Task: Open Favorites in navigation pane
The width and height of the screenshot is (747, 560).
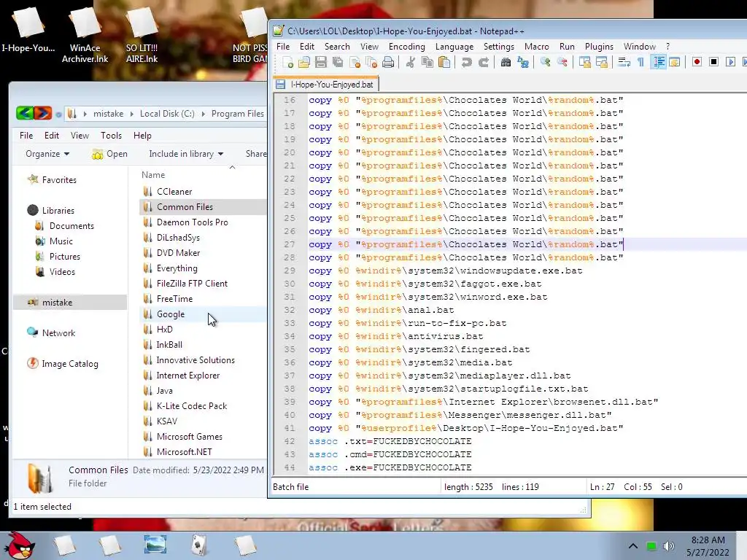Action: tap(59, 179)
